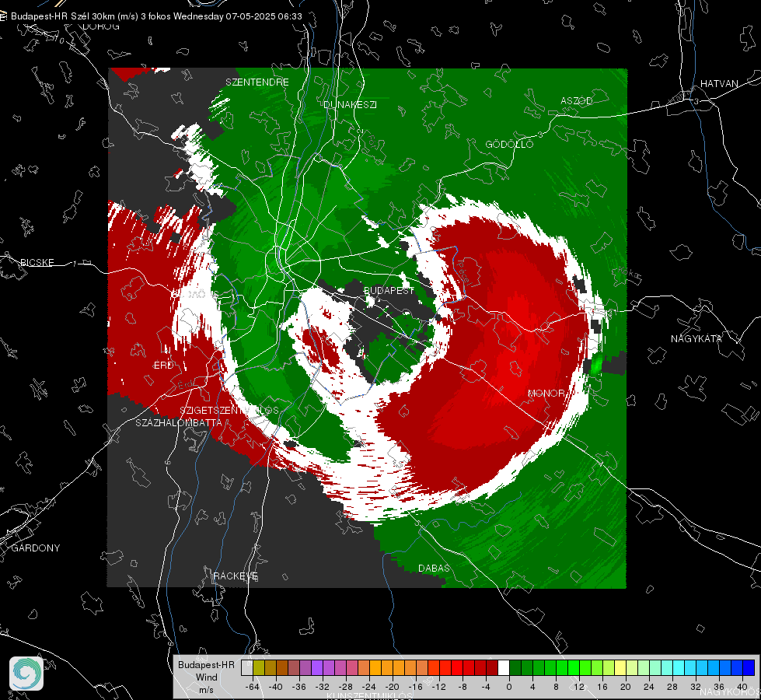Click the HATVAN town label
Image resolution: width=761 pixels, height=700 pixels.
click(x=719, y=83)
